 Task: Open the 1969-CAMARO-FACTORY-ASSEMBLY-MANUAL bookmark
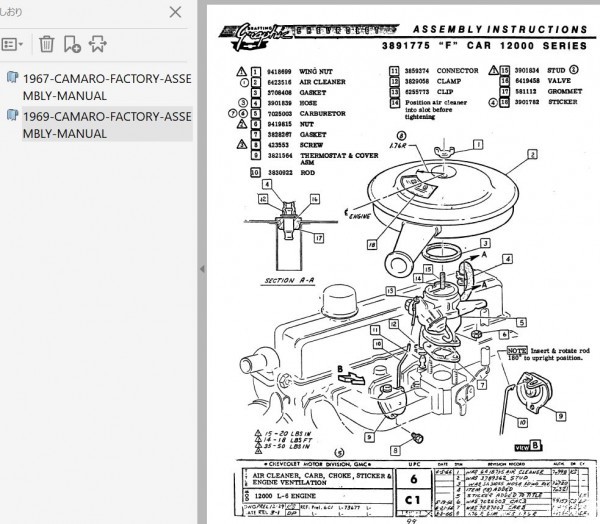107,125
